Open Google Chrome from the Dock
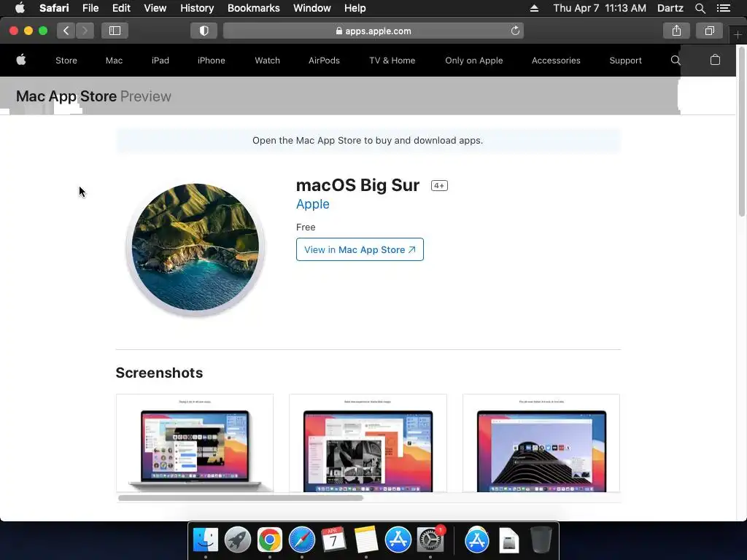The width and height of the screenshot is (747, 560). point(270,540)
